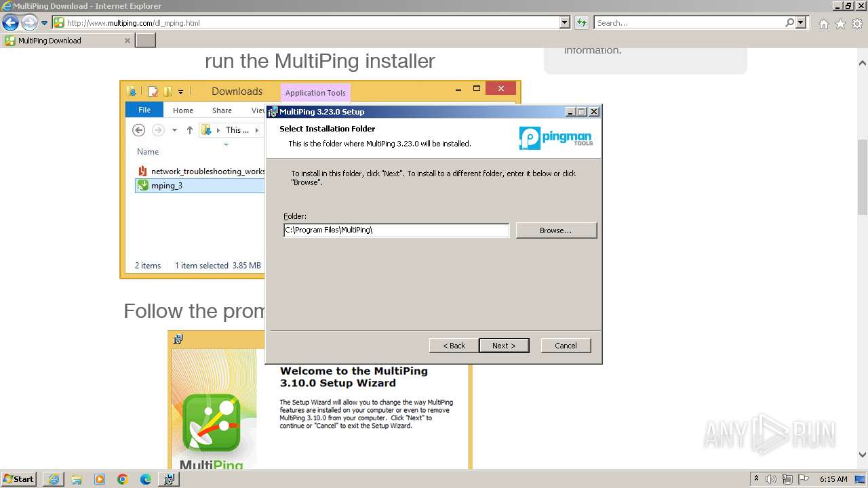Click the MultiPing setup taskbar icon
Viewport: 868px width, 488px height.
[169, 479]
